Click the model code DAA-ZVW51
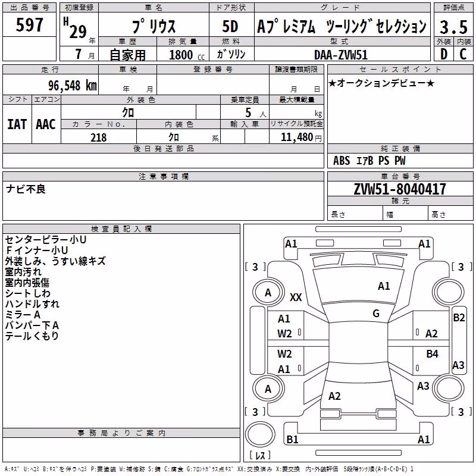This screenshot has height=476, width=476. click(341, 55)
